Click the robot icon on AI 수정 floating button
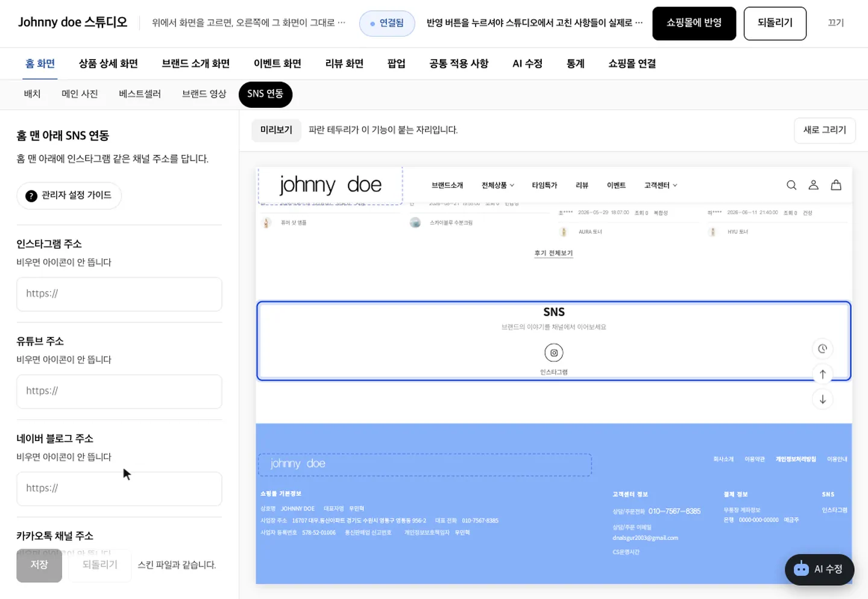This screenshot has height=599, width=868. point(801,569)
